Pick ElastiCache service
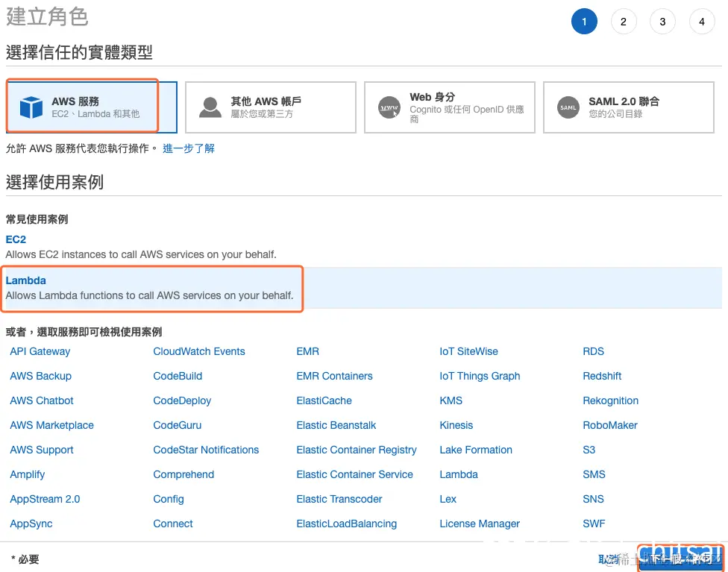Image resolution: width=728 pixels, height=572 pixels. pos(324,400)
